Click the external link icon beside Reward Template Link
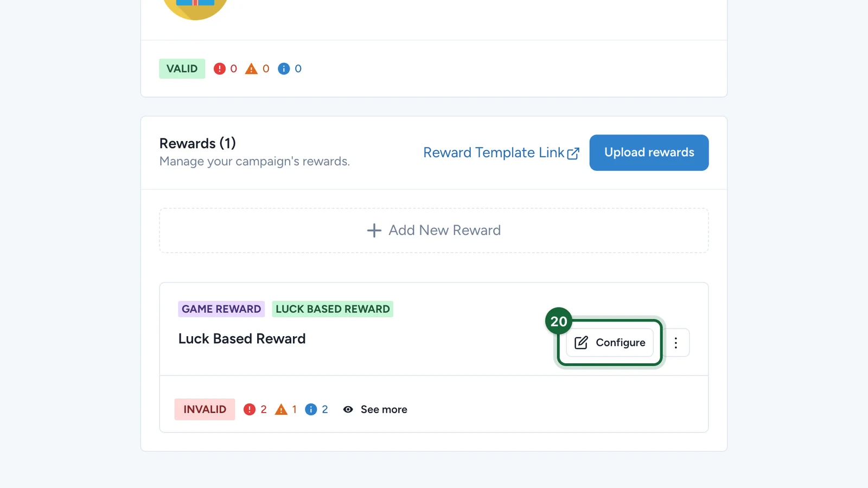 pyautogui.click(x=573, y=154)
